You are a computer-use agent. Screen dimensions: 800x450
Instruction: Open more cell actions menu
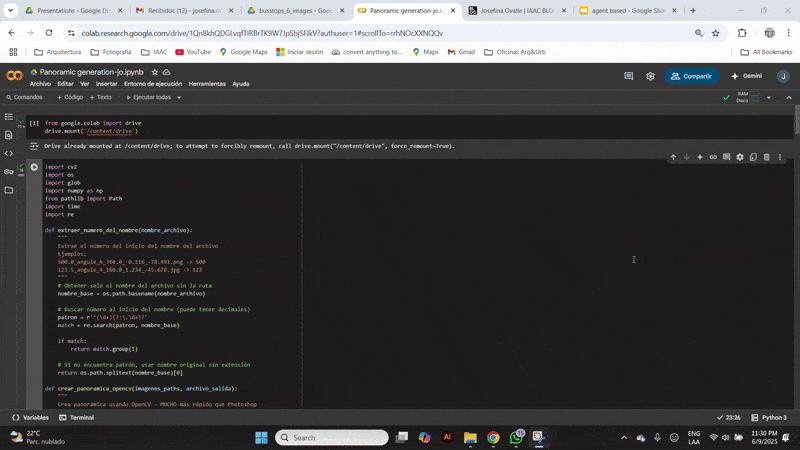coord(780,157)
